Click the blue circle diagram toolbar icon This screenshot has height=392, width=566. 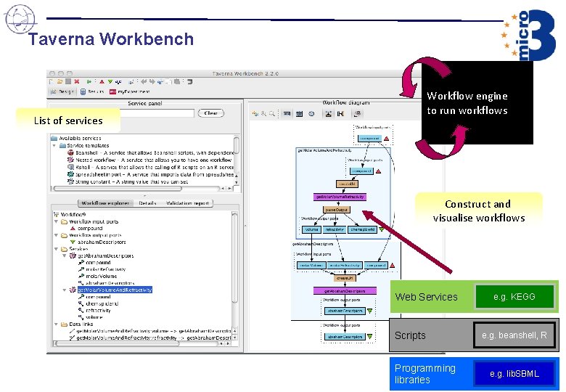point(311,114)
